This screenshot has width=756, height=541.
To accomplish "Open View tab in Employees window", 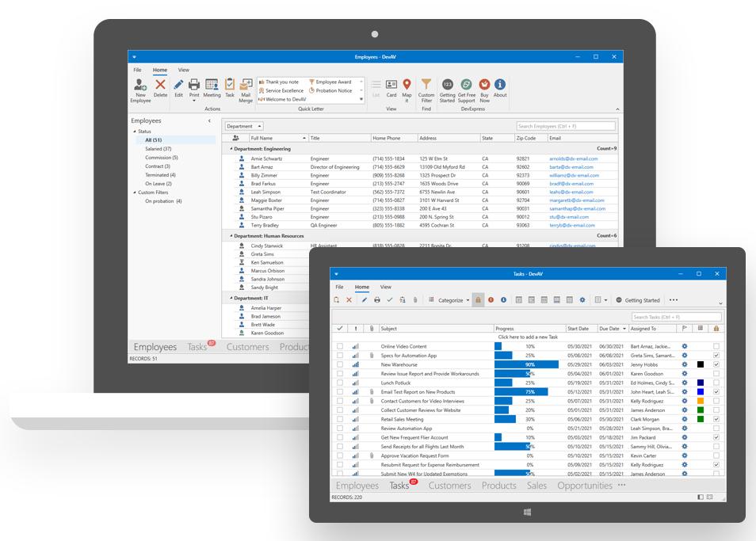I will coord(183,70).
